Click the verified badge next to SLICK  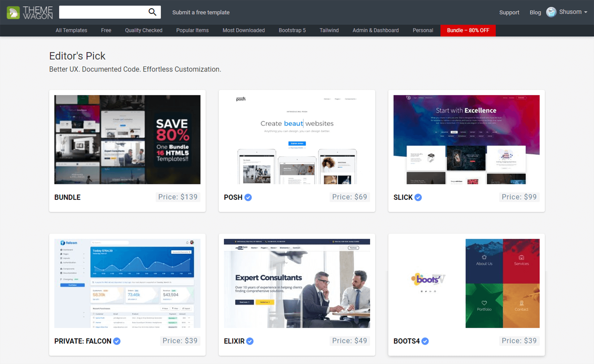(x=418, y=197)
